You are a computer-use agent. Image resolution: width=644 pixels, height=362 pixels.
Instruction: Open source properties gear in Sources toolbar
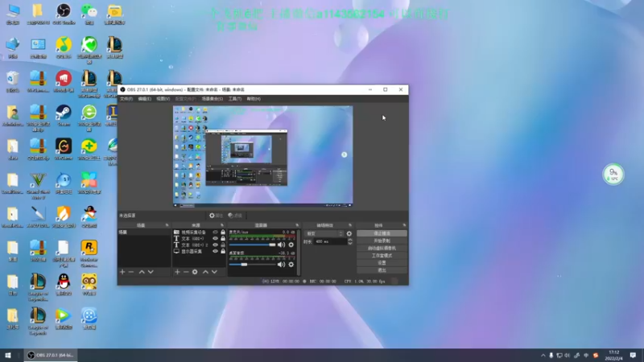click(x=195, y=272)
